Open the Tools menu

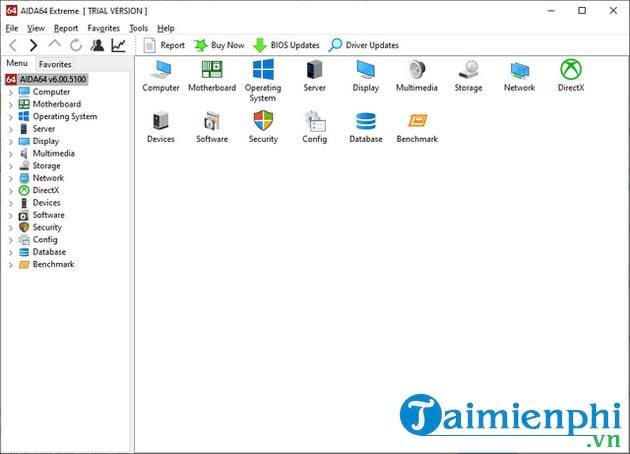139,28
